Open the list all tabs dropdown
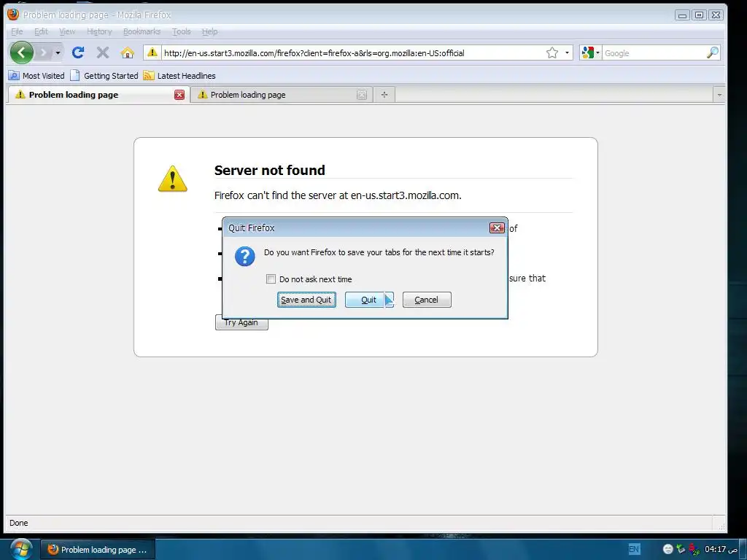The image size is (747, 560). click(719, 95)
